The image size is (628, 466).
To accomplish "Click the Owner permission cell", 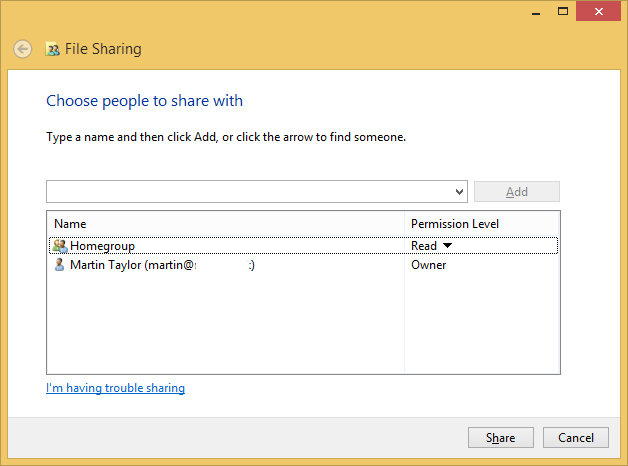I will (428, 265).
